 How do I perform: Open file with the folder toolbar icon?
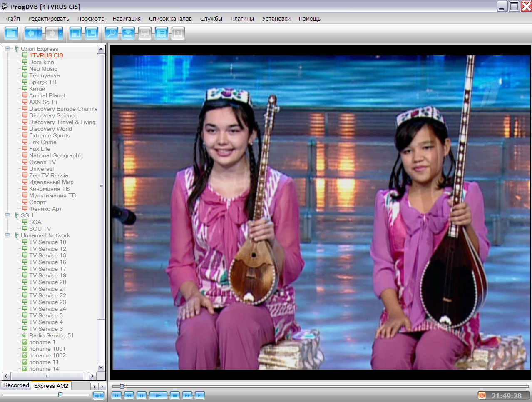[11, 33]
